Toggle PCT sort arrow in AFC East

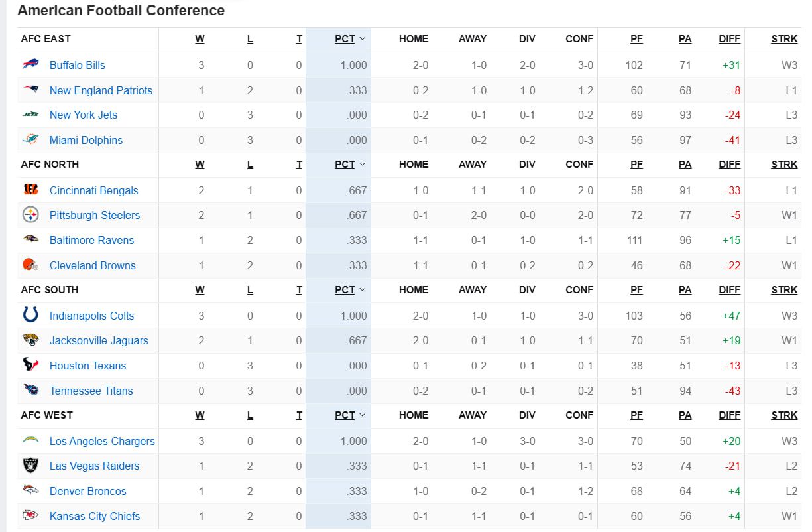tap(363, 39)
